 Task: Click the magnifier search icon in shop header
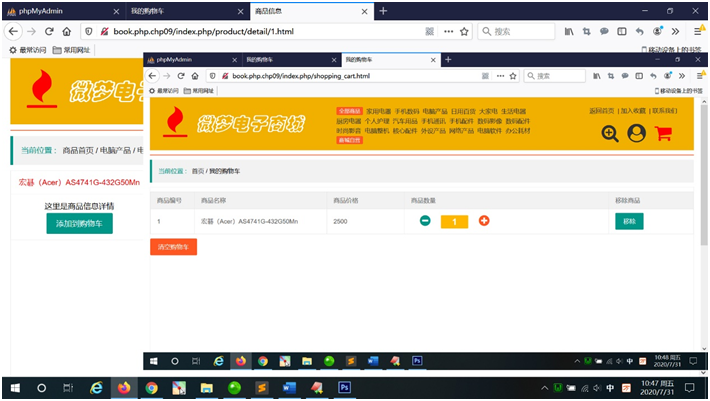coord(610,133)
